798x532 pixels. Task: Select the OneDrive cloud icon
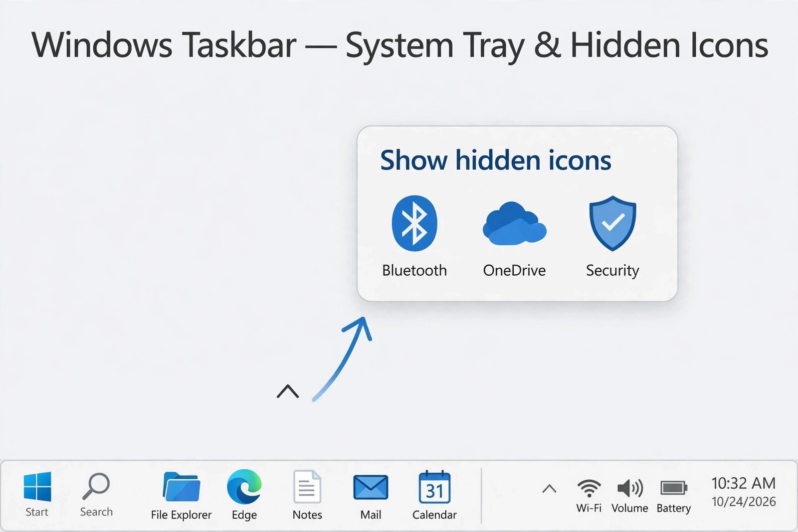[x=515, y=224]
